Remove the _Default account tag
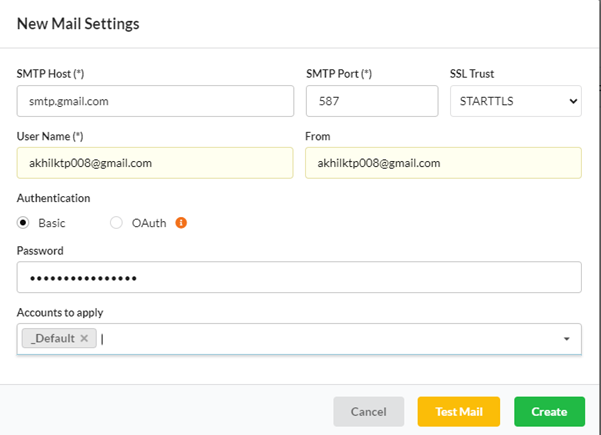The width and height of the screenshot is (601, 435). [85, 339]
